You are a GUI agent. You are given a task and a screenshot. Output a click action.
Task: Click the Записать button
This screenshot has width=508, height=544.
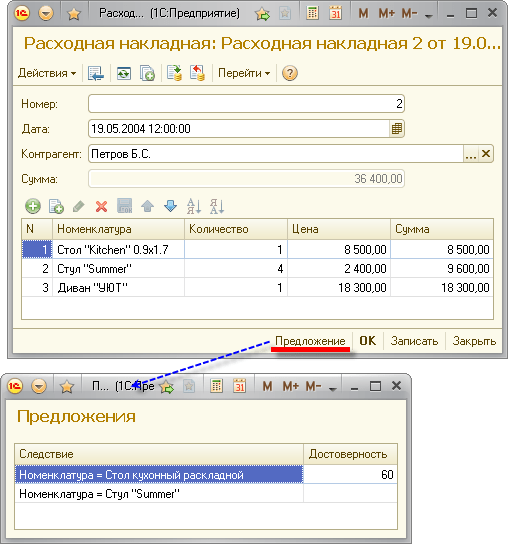point(414,341)
